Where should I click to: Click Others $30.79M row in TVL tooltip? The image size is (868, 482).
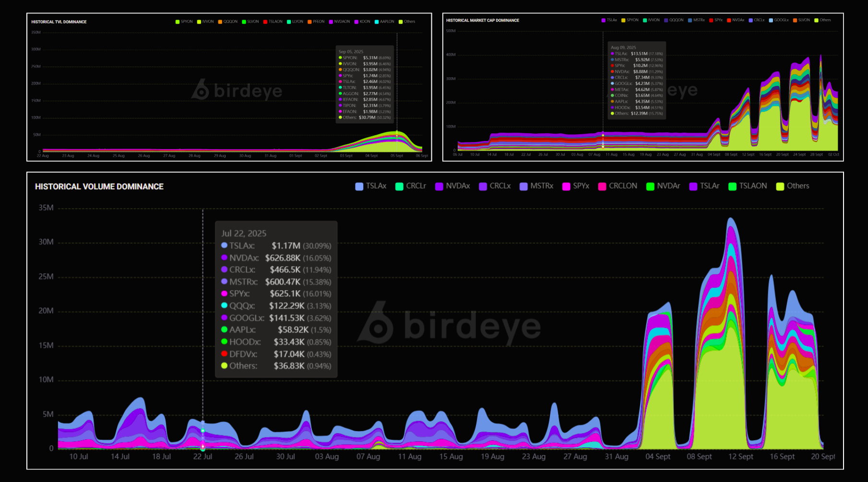coord(365,118)
